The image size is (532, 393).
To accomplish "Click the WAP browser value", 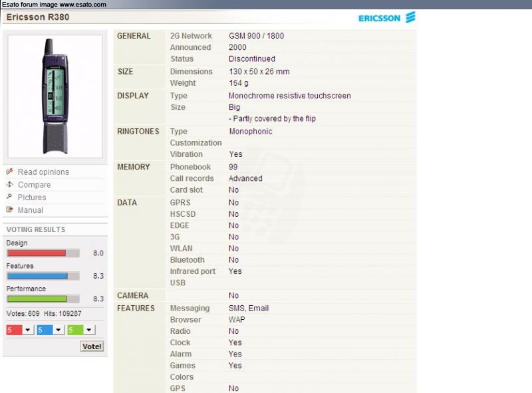I will [x=237, y=320].
